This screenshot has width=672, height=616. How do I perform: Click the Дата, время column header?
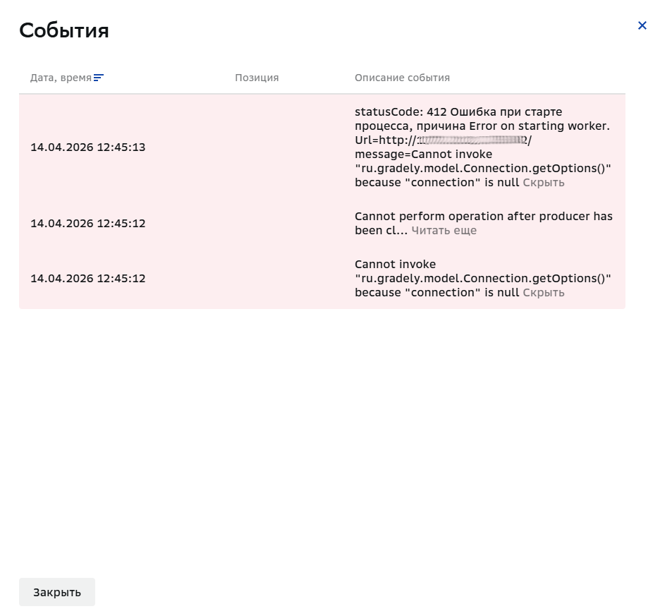coord(61,78)
